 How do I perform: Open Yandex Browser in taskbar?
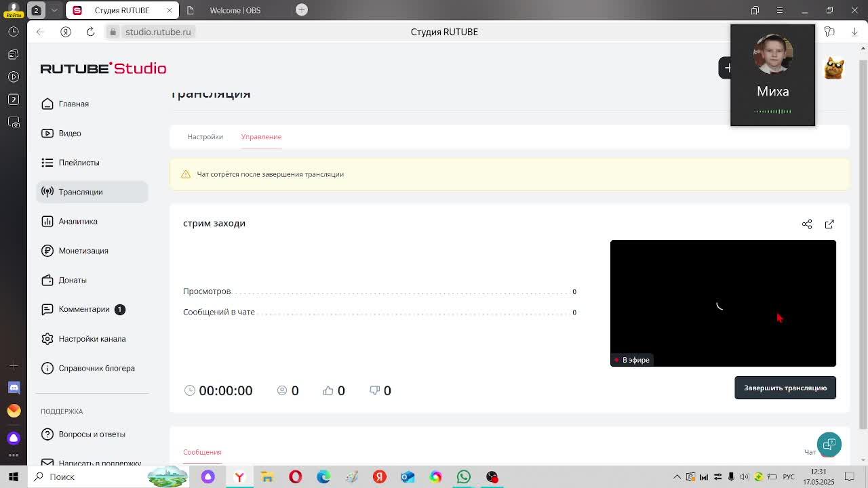click(x=239, y=476)
